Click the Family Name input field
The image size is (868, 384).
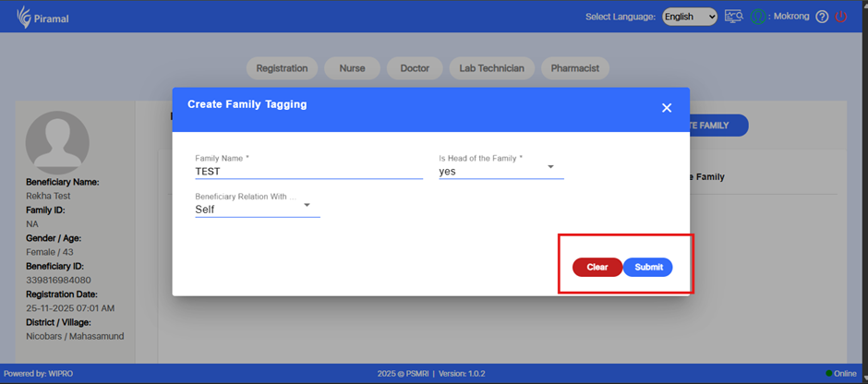click(308, 171)
